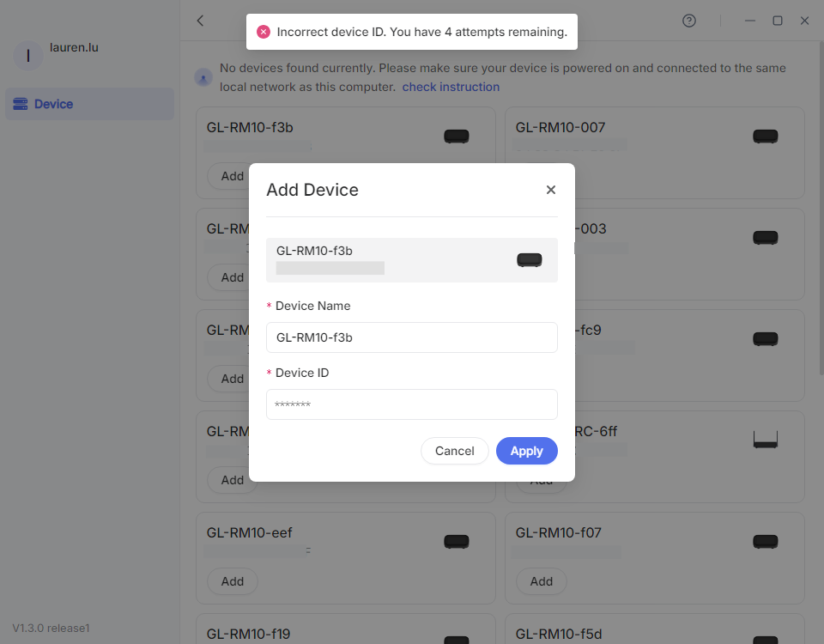Click Add on the GL-RM10-f07 card
This screenshot has height=644, width=824.
[x=541, y=581]
